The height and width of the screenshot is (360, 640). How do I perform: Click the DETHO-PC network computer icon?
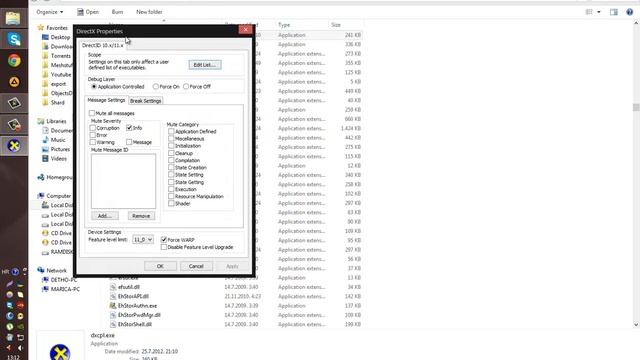pos(45,280)
